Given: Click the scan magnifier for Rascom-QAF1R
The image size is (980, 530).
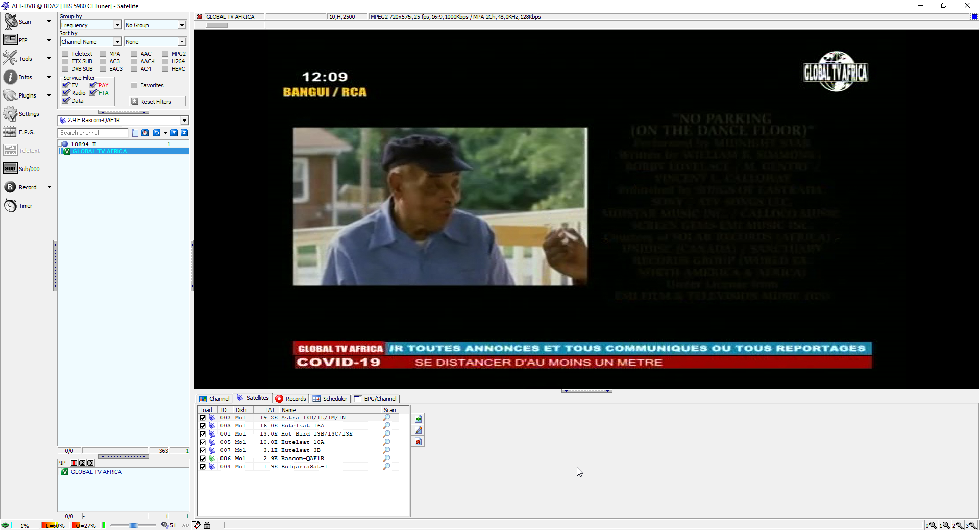Looking at the screenshot, I should [386, 459].
